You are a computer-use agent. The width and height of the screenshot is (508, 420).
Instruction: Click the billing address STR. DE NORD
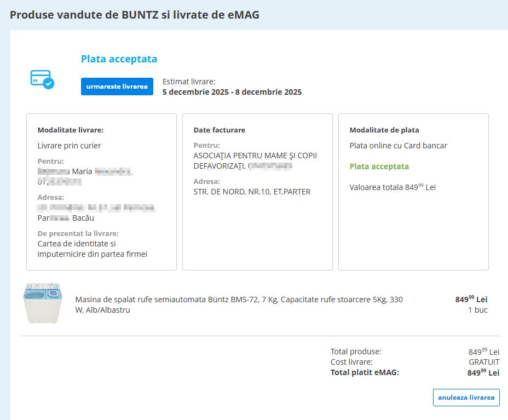252,192
